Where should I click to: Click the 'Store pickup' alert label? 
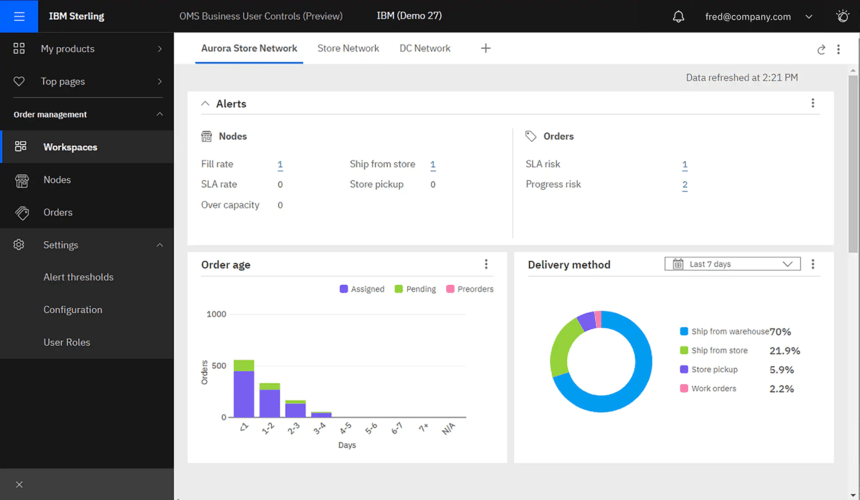coord(377,185)
